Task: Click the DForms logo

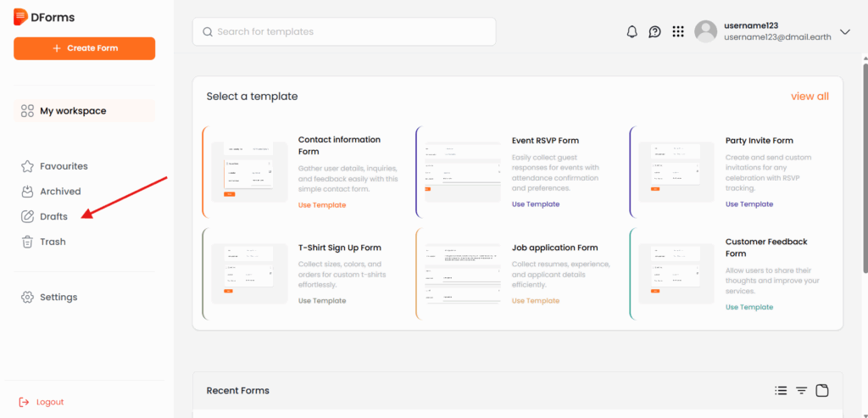Action: click(x=42, y=16)
